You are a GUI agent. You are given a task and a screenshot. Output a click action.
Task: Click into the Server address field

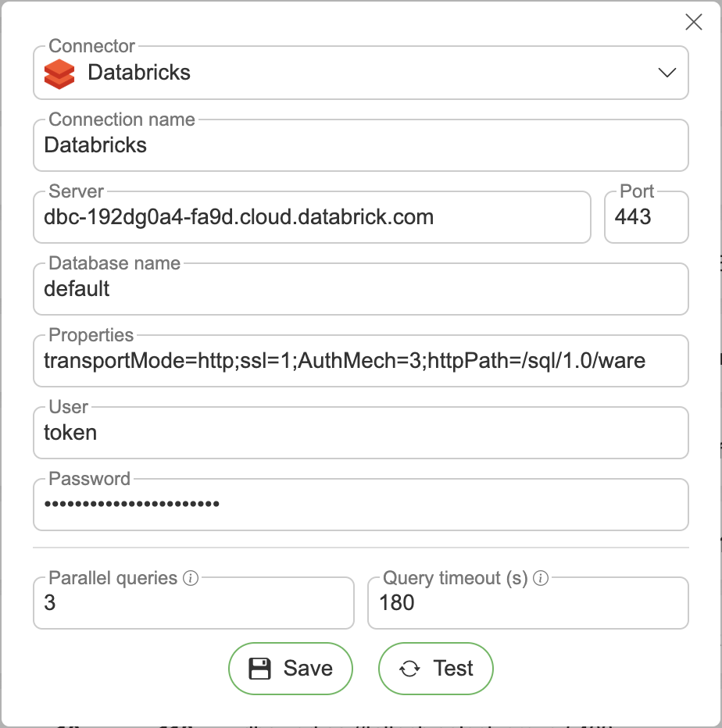311,217
